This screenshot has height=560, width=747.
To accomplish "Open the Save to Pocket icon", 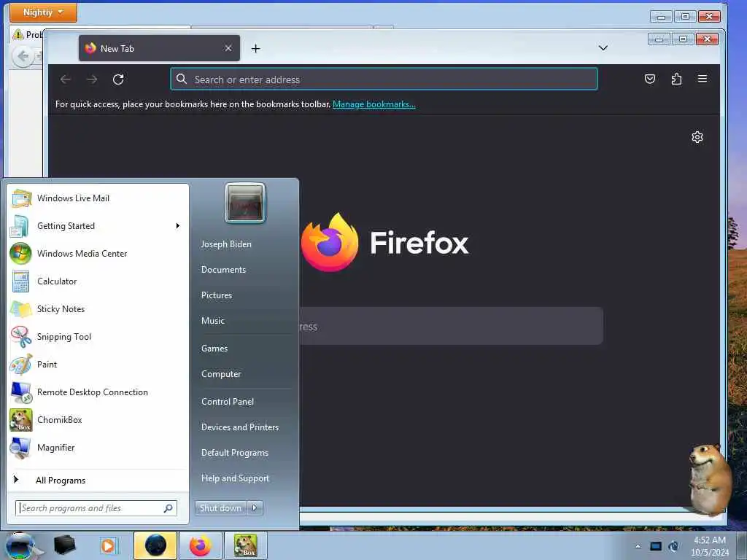I will pyautogui.click(x=650, y=79).
